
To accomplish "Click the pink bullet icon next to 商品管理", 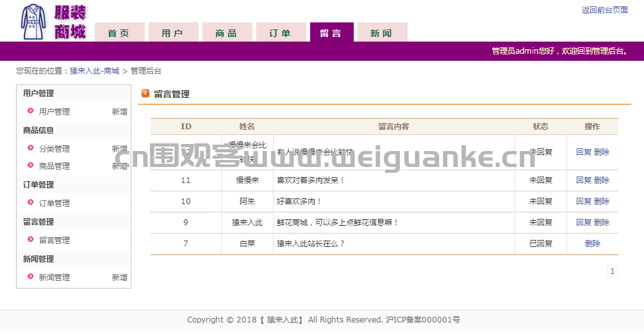I will 30,165.
